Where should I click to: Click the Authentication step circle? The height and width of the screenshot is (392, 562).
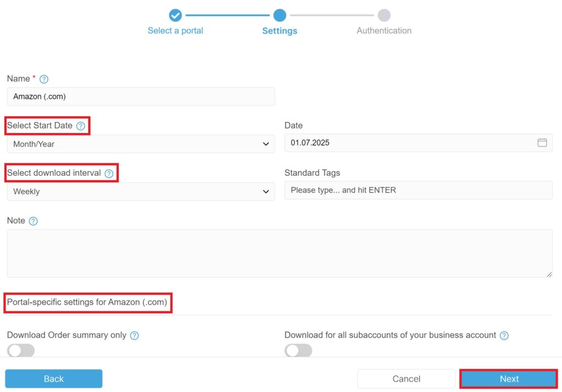[384, 15]
